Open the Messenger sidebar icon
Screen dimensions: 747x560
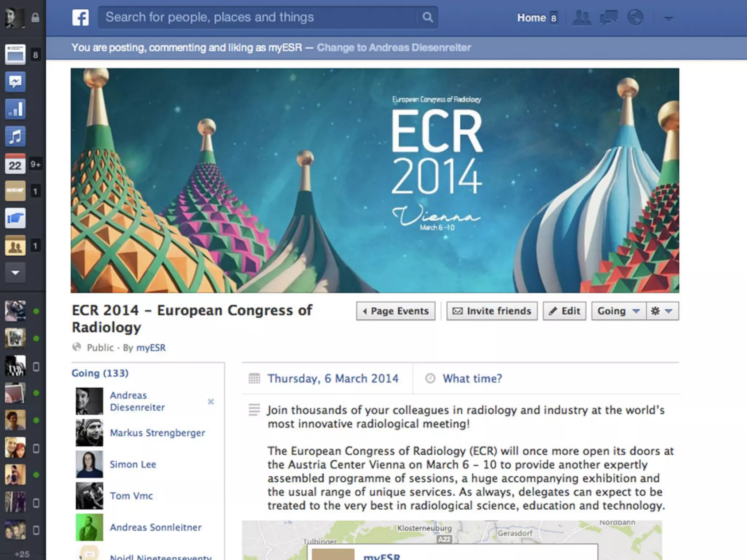[x=15, y=82]
